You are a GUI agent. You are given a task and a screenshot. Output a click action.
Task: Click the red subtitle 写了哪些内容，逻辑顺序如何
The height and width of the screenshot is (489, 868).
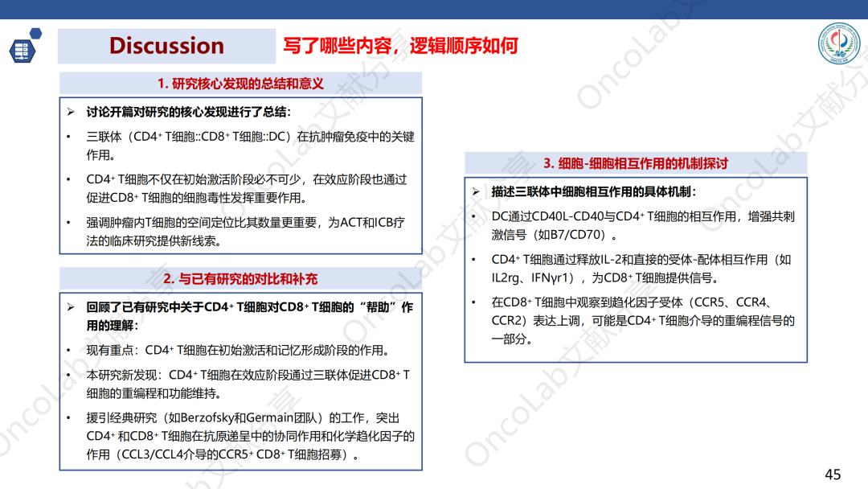tap(400, 46)
